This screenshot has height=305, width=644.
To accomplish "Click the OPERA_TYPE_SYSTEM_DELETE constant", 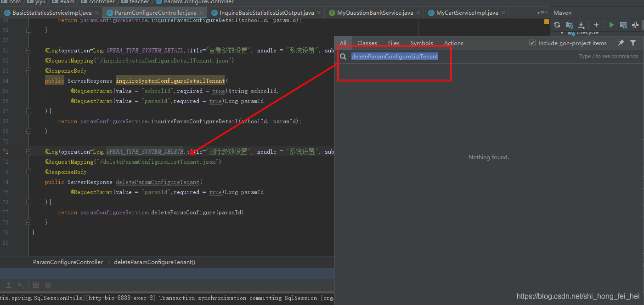I will point(145,151).
